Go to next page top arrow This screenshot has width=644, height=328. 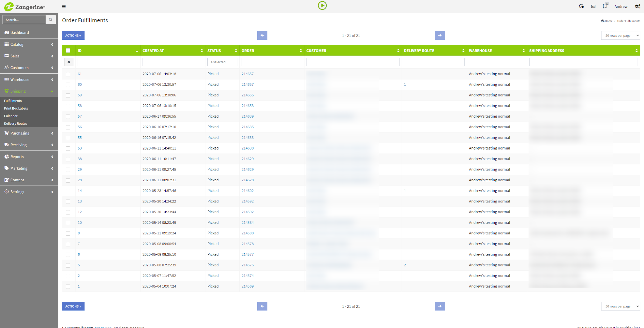point(440,36)
